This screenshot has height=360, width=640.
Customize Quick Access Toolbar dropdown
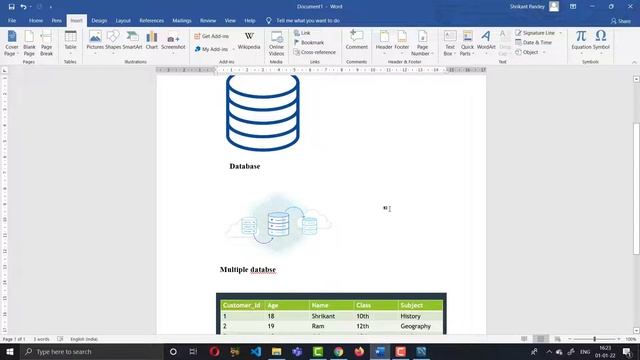point(51,7)
